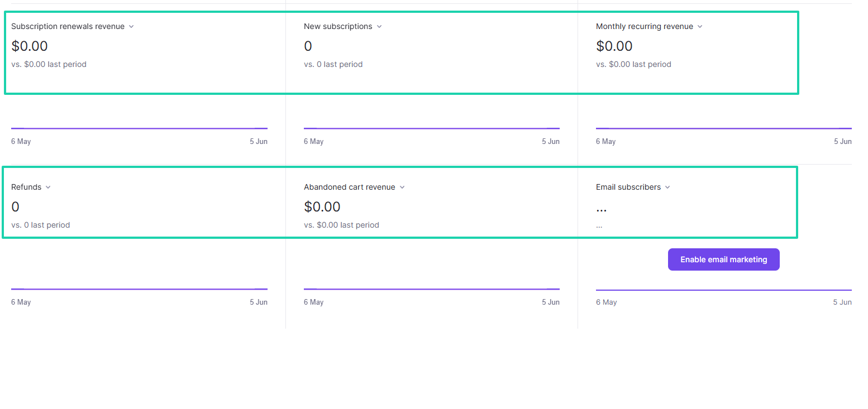Click the Enable email marketing button
This screenshot has width=868, height=409.
pos(723,259)
